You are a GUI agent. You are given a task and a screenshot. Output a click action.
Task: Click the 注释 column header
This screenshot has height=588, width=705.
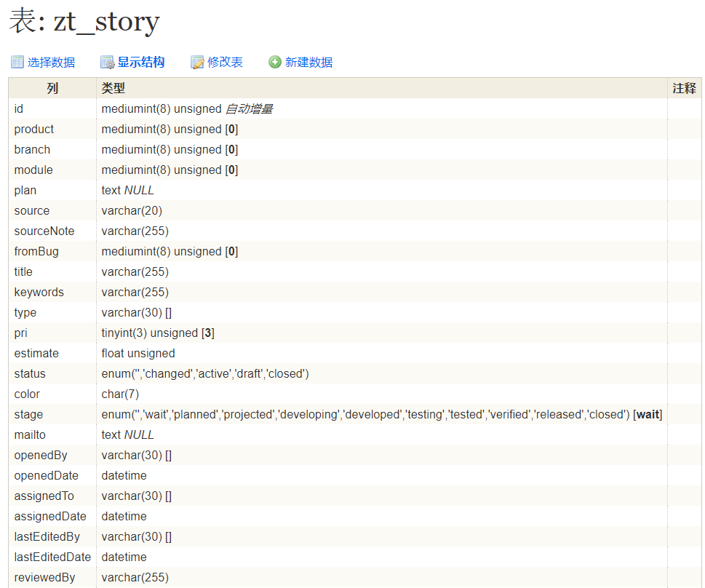click(x=685, y=88)
